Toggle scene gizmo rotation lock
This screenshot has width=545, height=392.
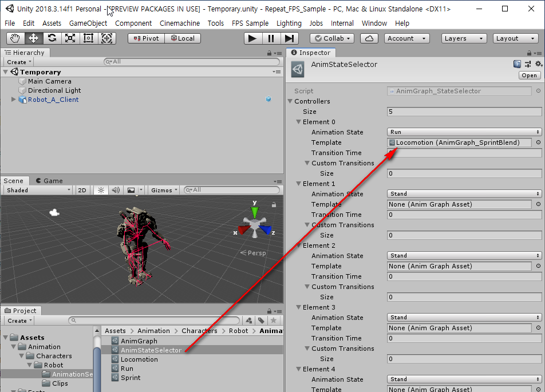click(x=274, y=205)
